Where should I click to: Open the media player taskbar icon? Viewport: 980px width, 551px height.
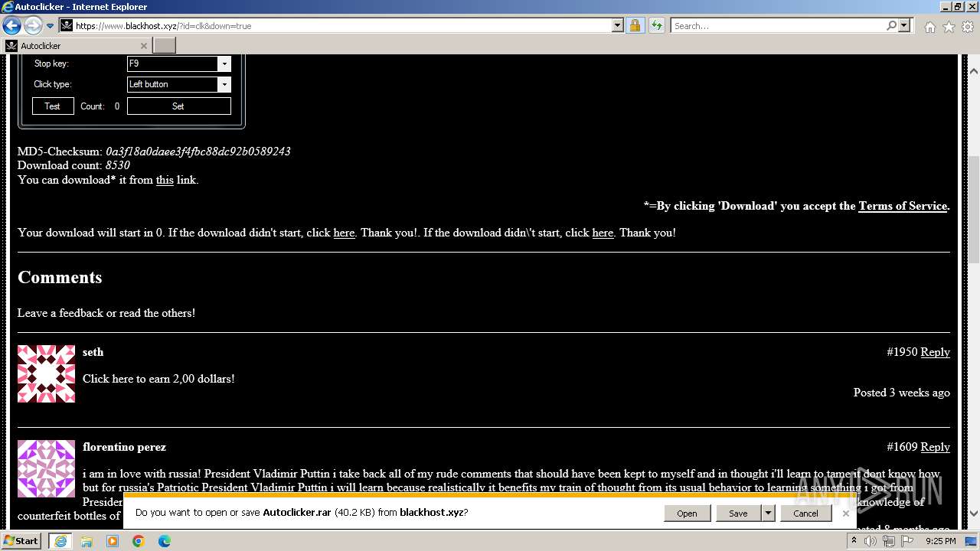[113, 541]
